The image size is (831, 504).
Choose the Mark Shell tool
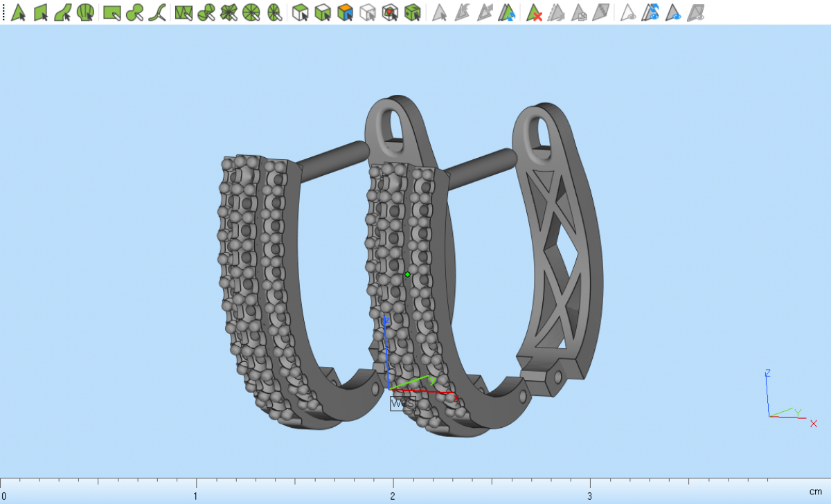85,12
